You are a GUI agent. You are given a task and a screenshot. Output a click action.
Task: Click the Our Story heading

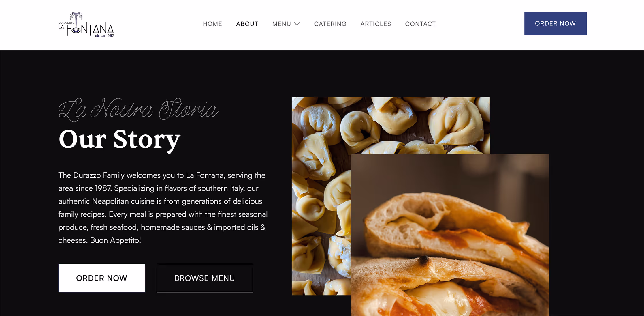pyautogui.click(x=119, y=140)
